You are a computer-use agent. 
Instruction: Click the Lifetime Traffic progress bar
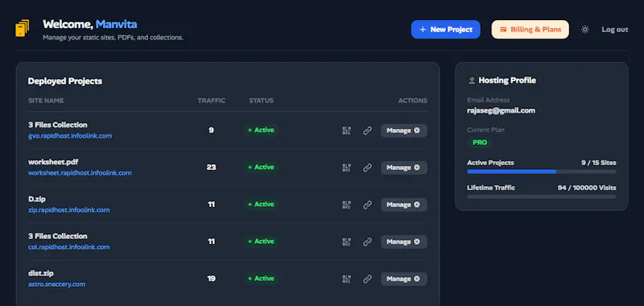click(x=542, y=196)
